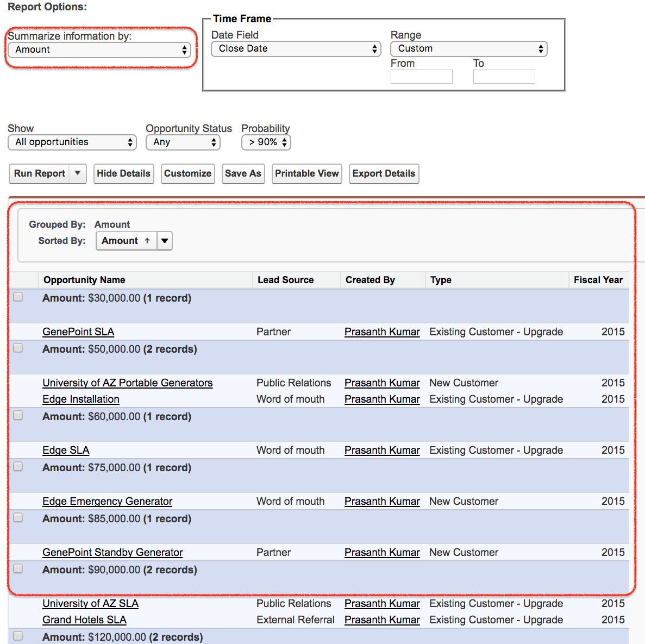The width and height of the screenshot is (645, 644).
Task: Change the Probability filter dropdown
Action: tap(266, 142)
